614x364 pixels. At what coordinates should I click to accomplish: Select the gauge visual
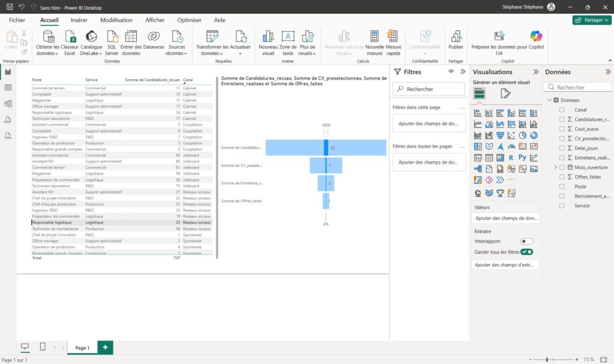[511, 146]
